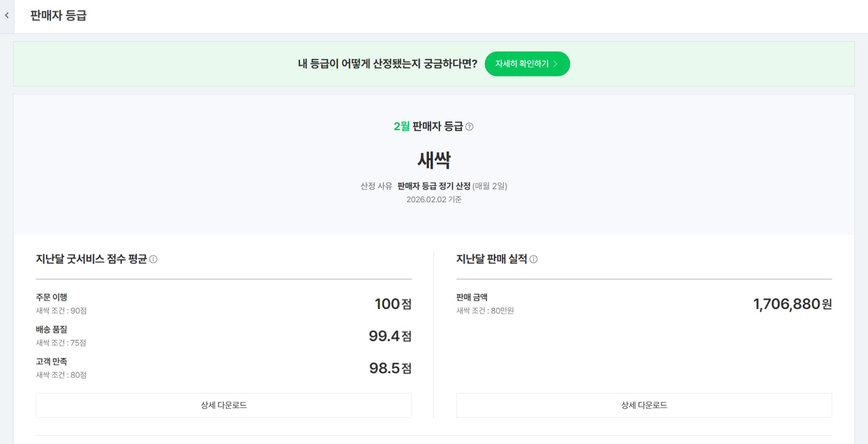Select the 100점 주문 이행 score
Screen dimensions: 868x444
point(393,304)
